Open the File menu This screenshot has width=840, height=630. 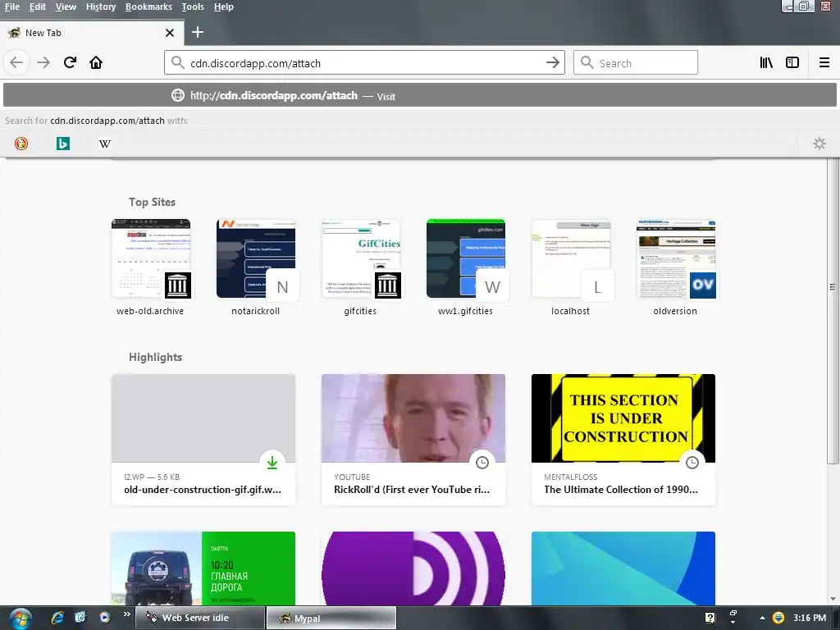pyautogui.click(x=12, y=7)
